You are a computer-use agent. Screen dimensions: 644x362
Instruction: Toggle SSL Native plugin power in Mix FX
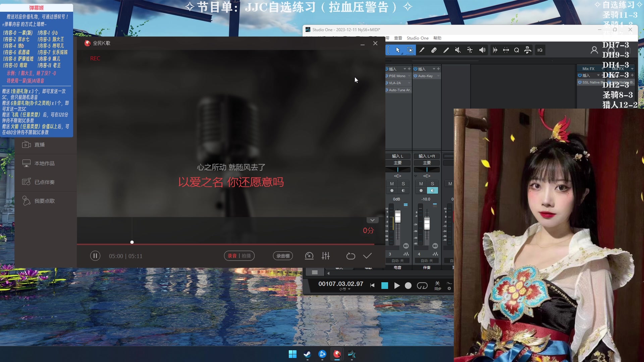coord(580,82)
